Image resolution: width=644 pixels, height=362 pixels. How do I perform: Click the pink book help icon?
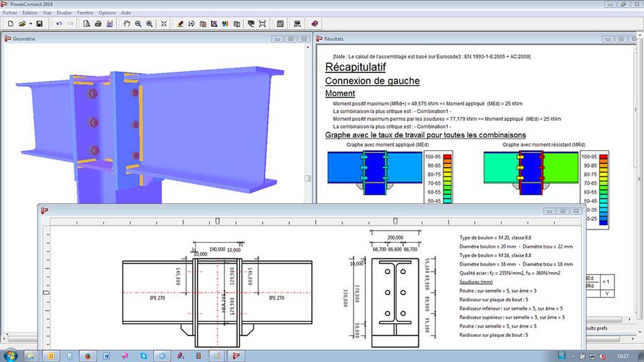point(314,24)
